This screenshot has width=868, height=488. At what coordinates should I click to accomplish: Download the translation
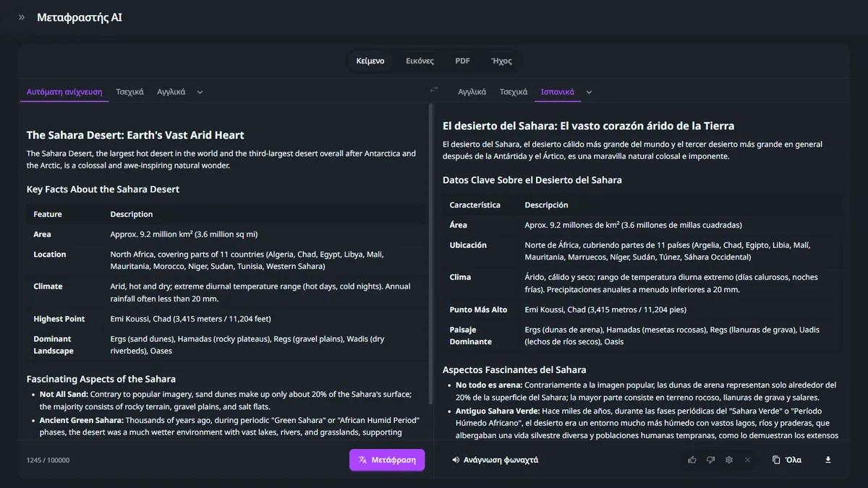(x=828, y=460)
